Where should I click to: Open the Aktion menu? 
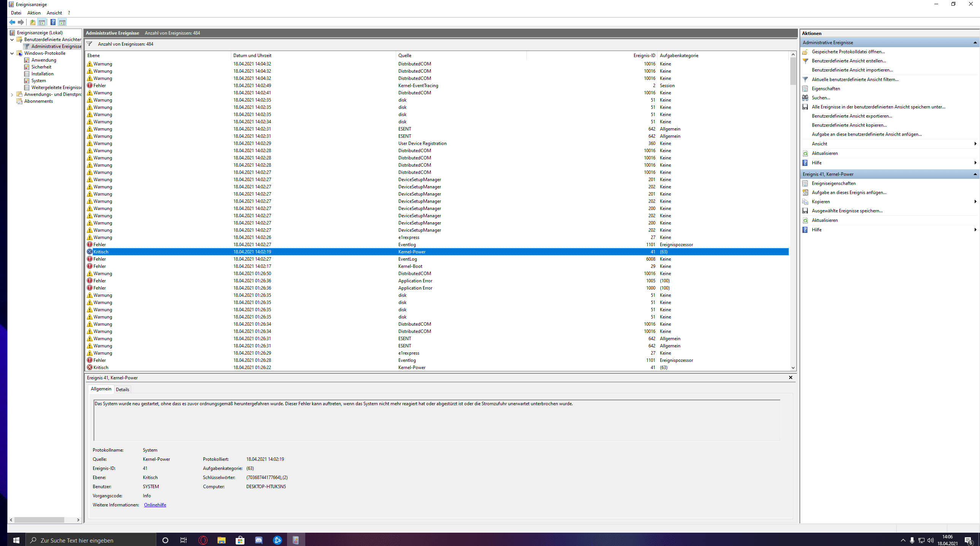pyautogui.click(x=34, y=13)
